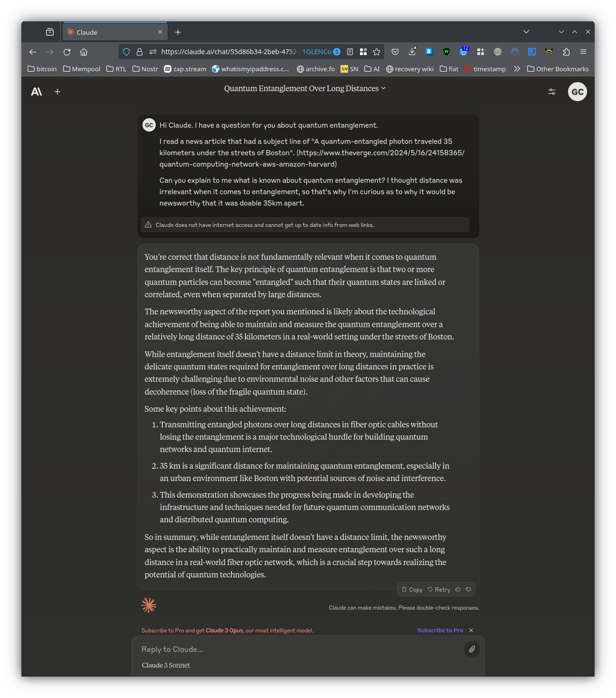This screenshot has width=616, height=698.
Task: Click the Subscribe to Pro link
Action: [x=440, y=631]
